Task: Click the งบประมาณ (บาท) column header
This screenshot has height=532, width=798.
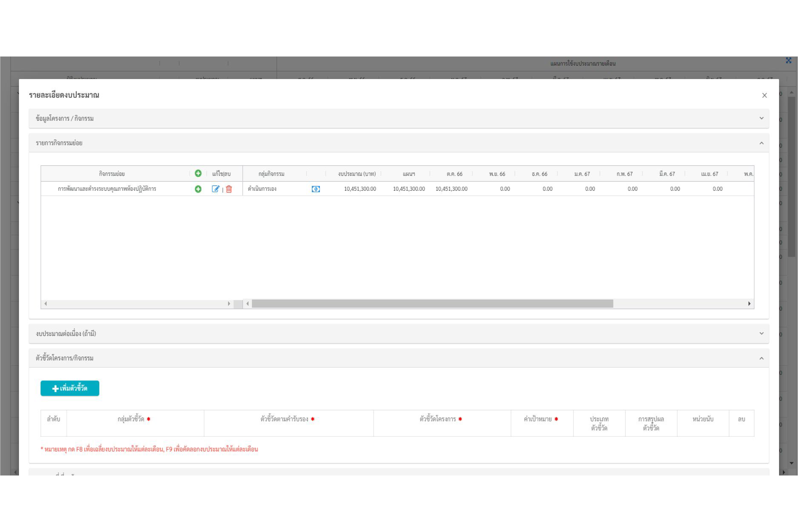Action: 357,174
